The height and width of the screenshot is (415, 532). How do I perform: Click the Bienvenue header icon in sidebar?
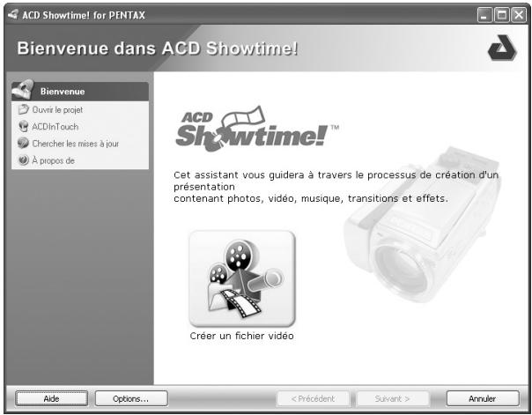pos(23,90)
